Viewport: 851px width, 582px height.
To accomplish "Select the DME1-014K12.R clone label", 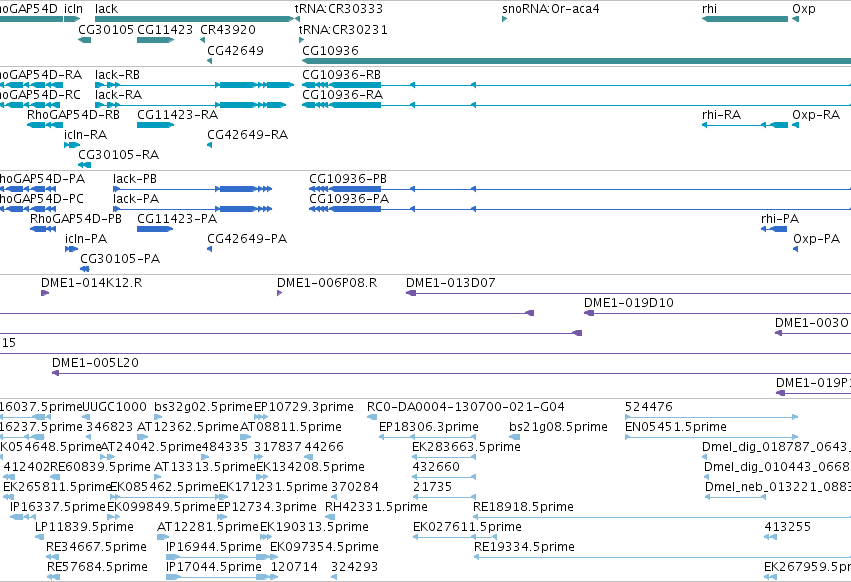I will coord(92,283).
